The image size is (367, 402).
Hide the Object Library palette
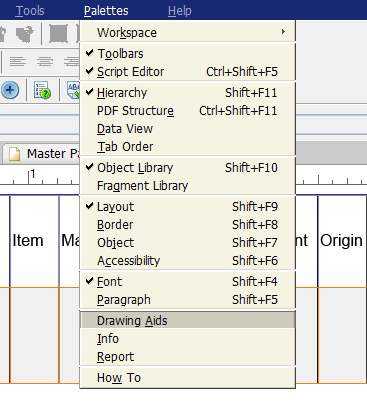(187, 168)
